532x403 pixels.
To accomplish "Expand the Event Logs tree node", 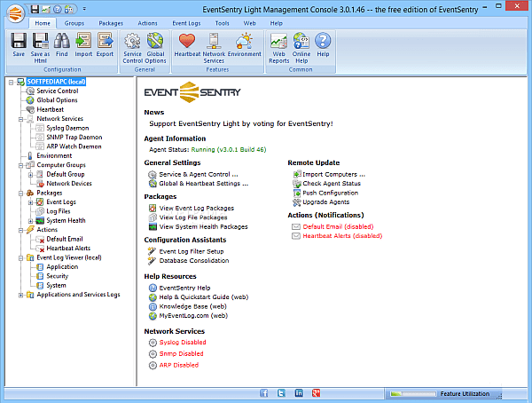I will click(30, 202).
